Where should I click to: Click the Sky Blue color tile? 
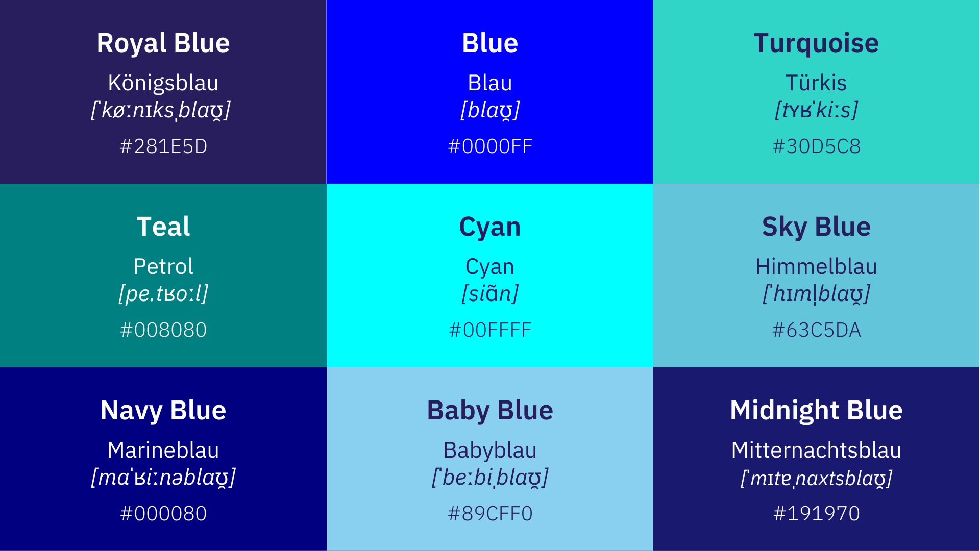point(817,275)
